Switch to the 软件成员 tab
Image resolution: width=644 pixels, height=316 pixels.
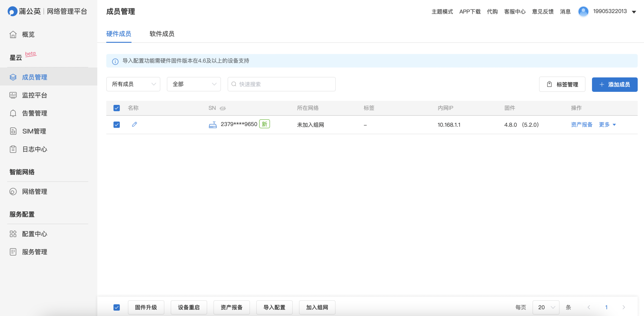[x=162, y=34]
